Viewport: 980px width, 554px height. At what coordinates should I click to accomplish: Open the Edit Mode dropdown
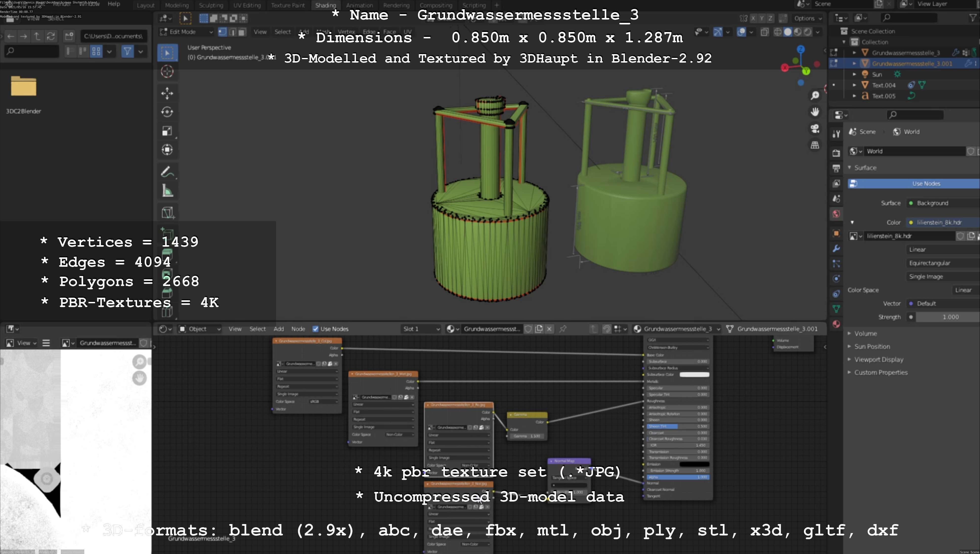coord(186,32)
